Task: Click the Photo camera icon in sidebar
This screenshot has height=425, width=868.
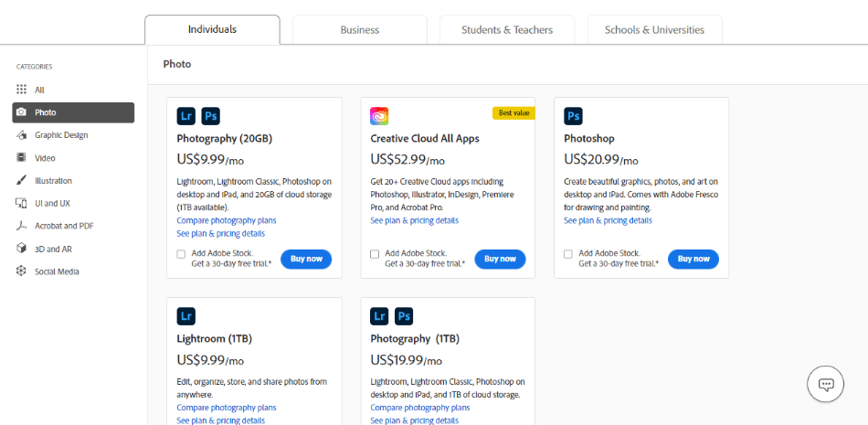Action: point(21,112)
